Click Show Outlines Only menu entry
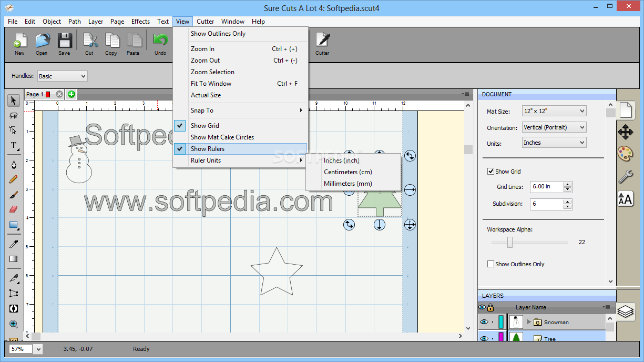Viewport: 644px width, 362px height. [240, 34]
